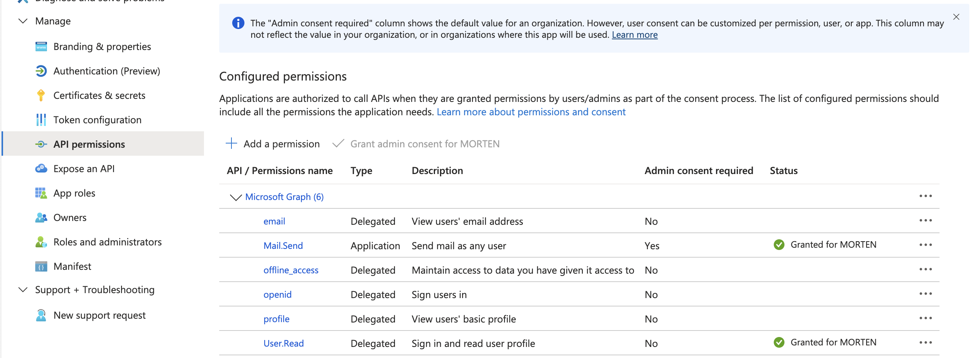The image size is (980, 358).
Task: Open Branding & properties menu item
Action: tap(103, 47)
